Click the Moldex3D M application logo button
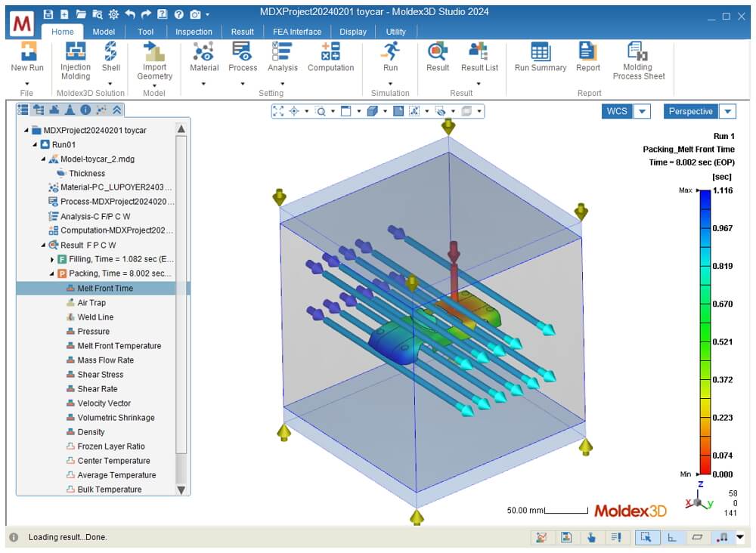The image size is (756, 553). point(21,23)
